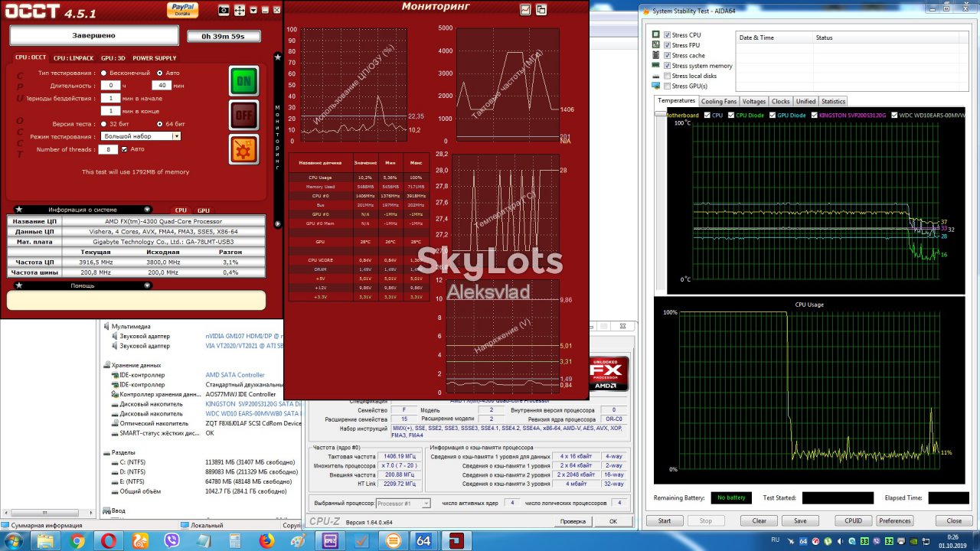Switch to OCCT via red taskbar icon
The height and width of the screenshot is (551, 980).
(456, 540)
